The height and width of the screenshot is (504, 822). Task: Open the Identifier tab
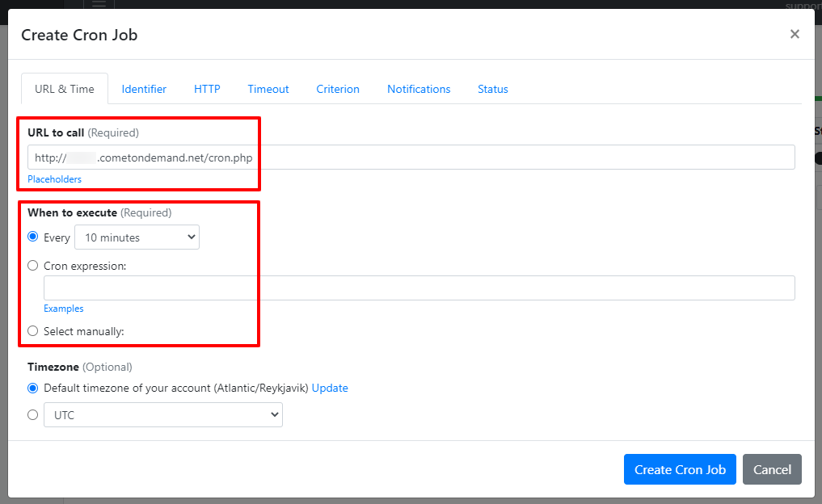pos(144,89)
